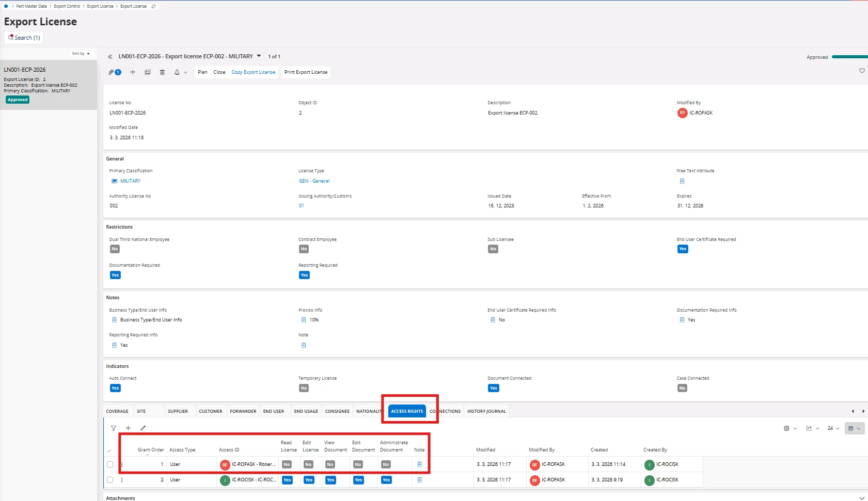Change page size 24 dropdown

point(833,428)
